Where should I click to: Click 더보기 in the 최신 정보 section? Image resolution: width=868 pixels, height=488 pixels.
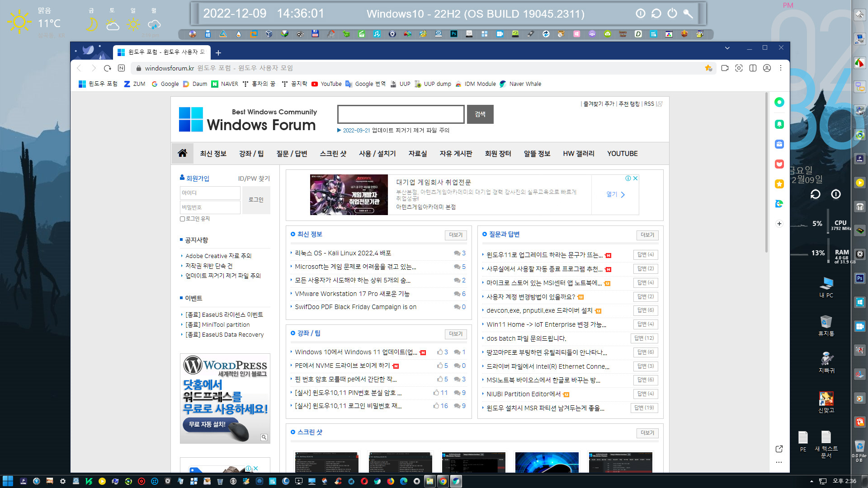(456, 235)
